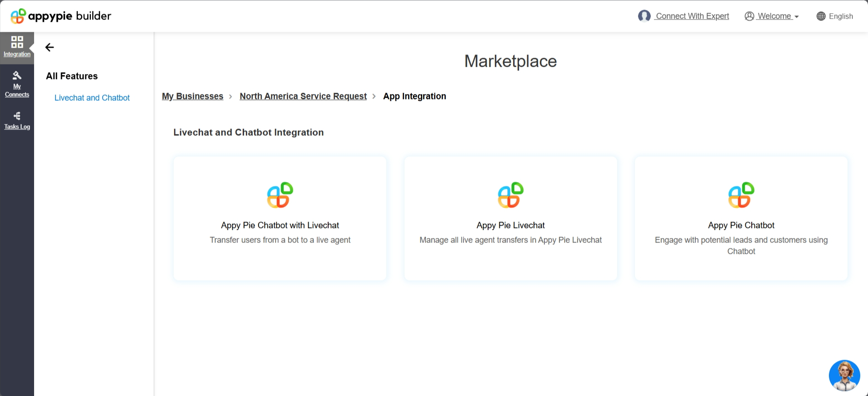Screen dimensions: 868x396
Task: Click the Appy Pie Chatbot card logo
Action: 741,195
